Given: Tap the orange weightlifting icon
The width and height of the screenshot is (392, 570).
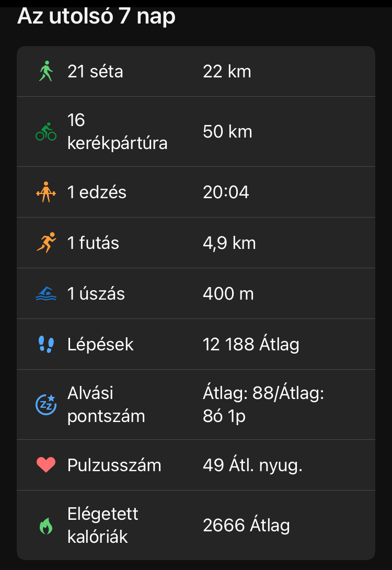Looking at the screenshot, I should tap(46, 192).
